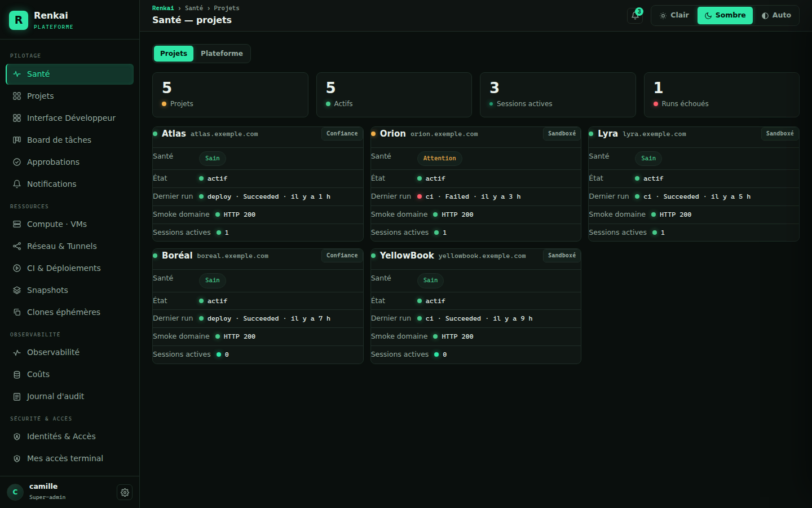Set the theme to Auto
This screenshot has width=812, height=508.
pos(776,15)
